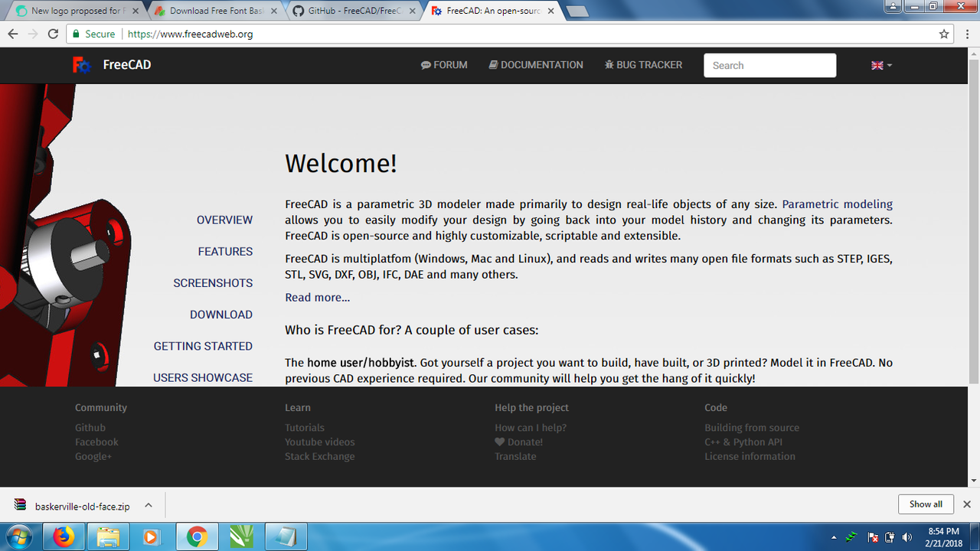The image size is (980, 551).
Task: Open 'License information' footer link
Action: (x=750, y=457)
